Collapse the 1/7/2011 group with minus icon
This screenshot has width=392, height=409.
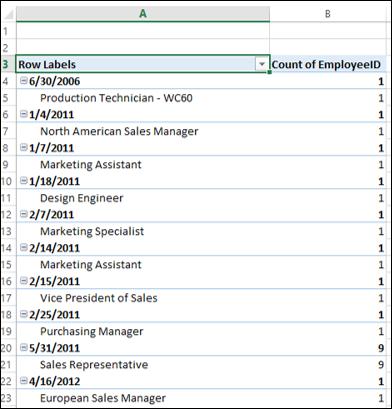[x=23, y=148]
